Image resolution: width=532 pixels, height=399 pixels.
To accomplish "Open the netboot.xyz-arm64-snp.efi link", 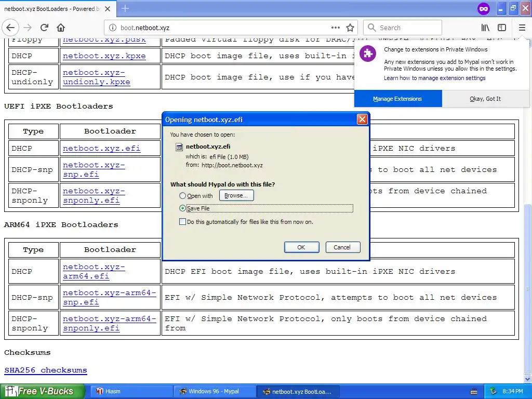I will [110, 297].
